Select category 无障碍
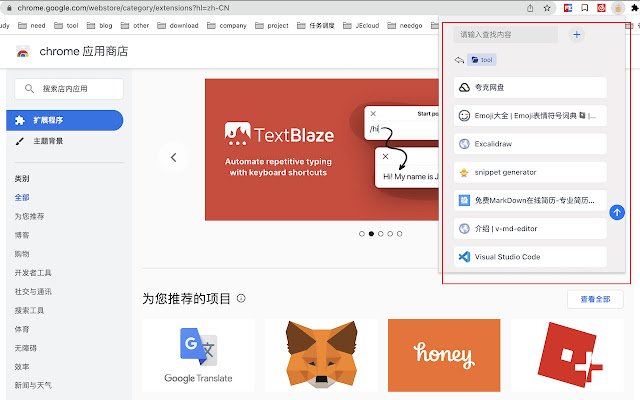 (26, 348)
